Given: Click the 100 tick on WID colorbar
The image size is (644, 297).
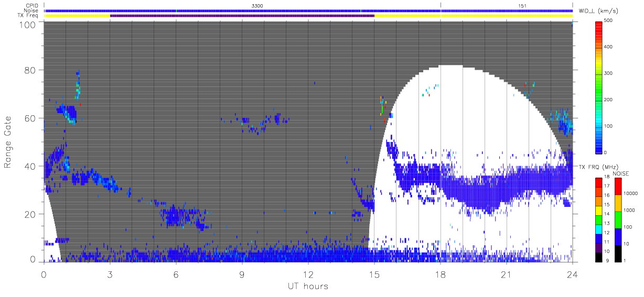Looking at the screenshot, I should pos(609,126).
